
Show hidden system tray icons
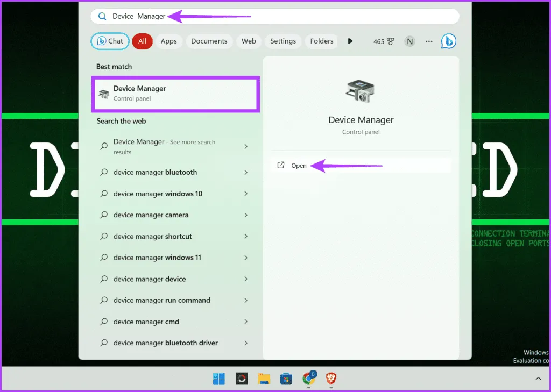[x=538, y=376]
